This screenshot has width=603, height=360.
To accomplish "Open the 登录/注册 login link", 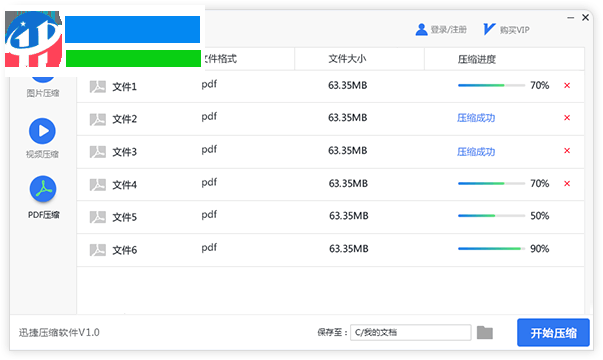I will [x=448, y=30].
